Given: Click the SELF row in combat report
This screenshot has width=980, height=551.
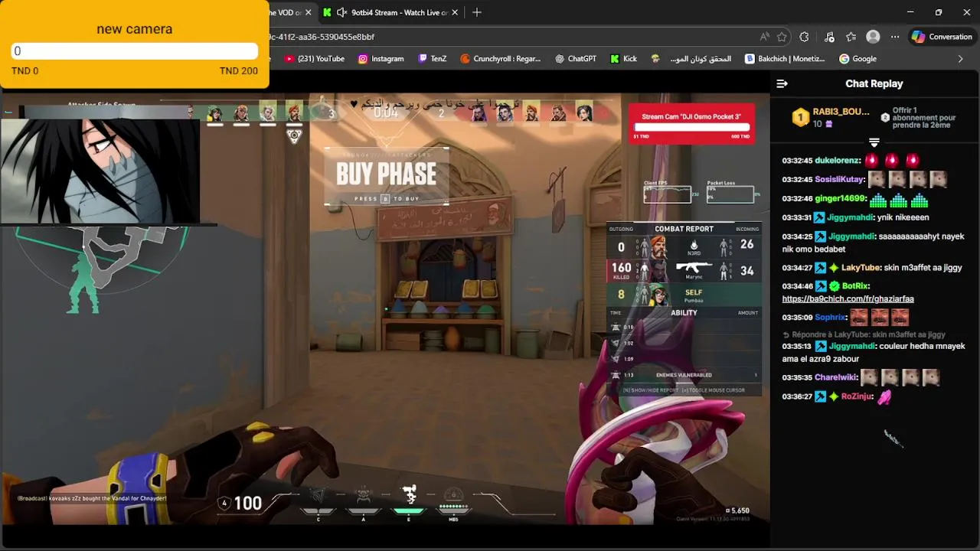Looking at the screenshot, I should point(684,295).
